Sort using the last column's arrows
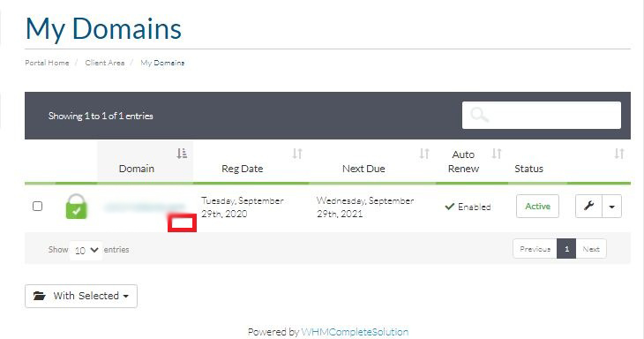 pyautogui.click(x=619, y=154)
